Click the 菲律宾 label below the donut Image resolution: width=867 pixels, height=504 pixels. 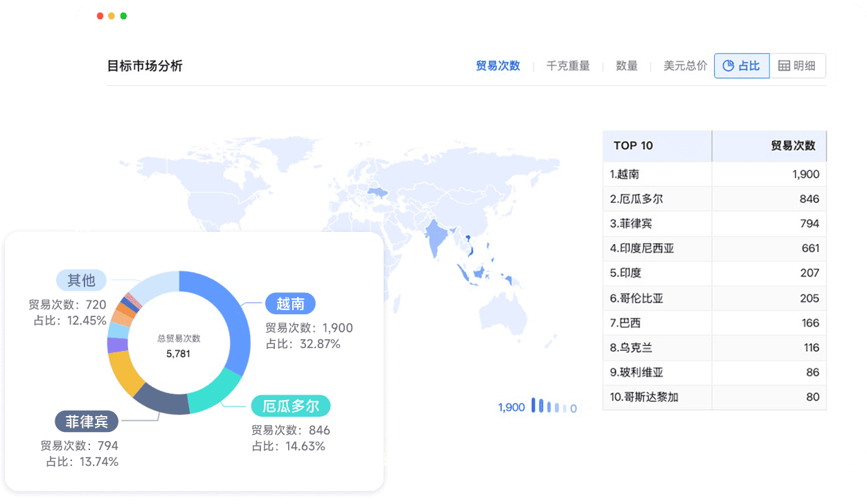coord(87,421)
